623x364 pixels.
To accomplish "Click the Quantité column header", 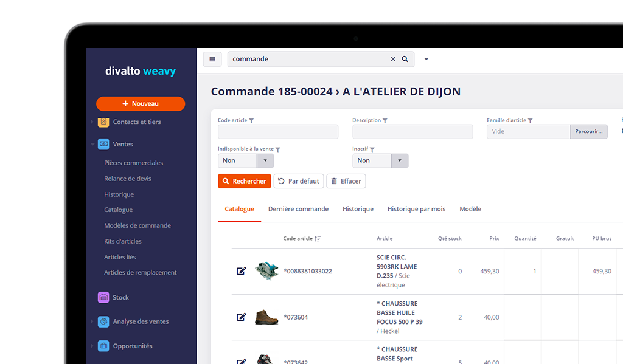I will 525,239.
